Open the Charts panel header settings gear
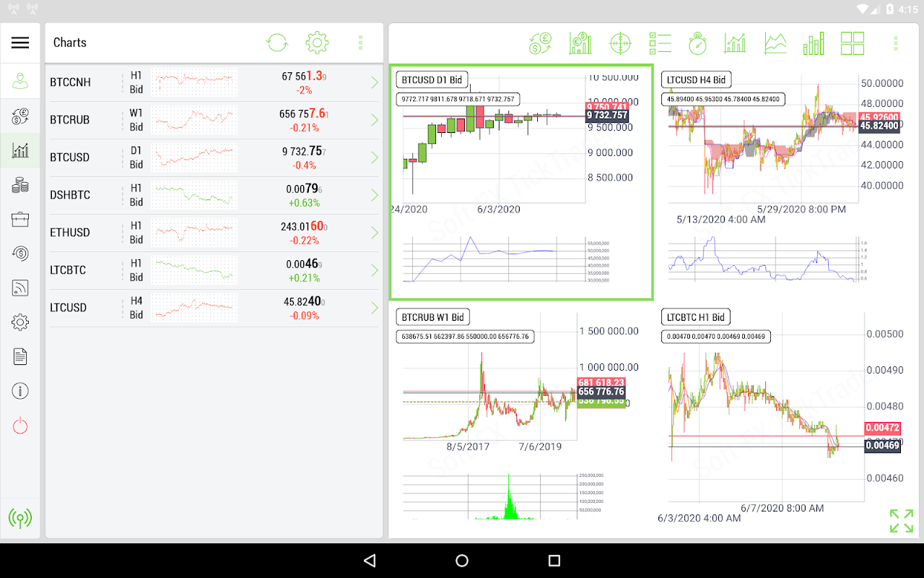The image size is (924, 578). (318, 43)
